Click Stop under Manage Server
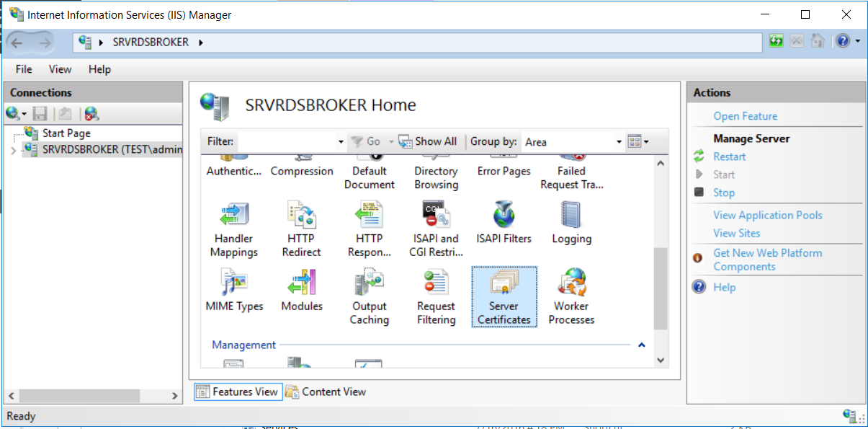Viewport: 868px width, 429px height. point(724,193)
